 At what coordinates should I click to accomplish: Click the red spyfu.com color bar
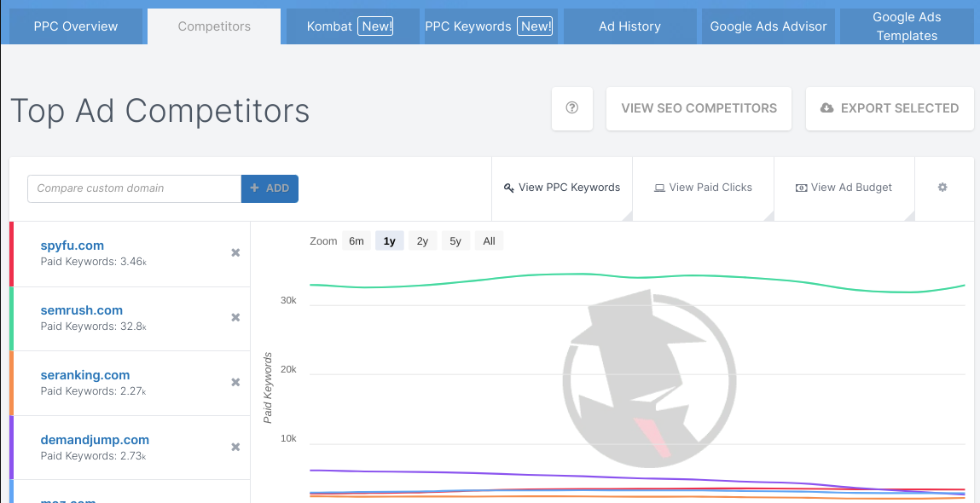(x=11, y=254)
